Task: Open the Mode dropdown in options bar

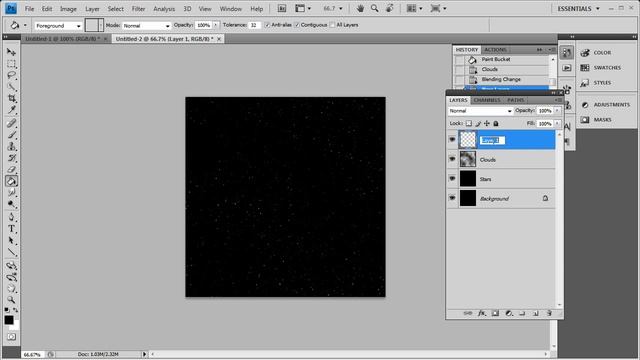Action: (x=146, y=25)
